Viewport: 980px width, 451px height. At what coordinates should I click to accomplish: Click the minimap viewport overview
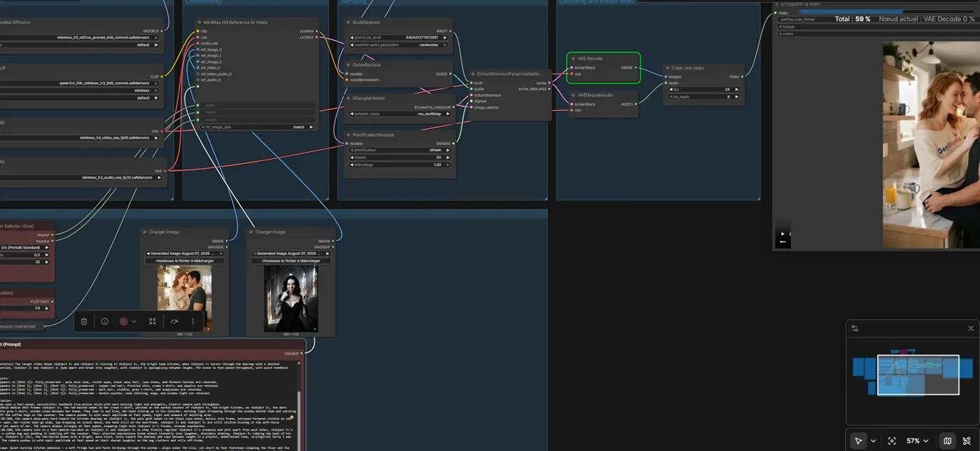click(x=918, y=375)
